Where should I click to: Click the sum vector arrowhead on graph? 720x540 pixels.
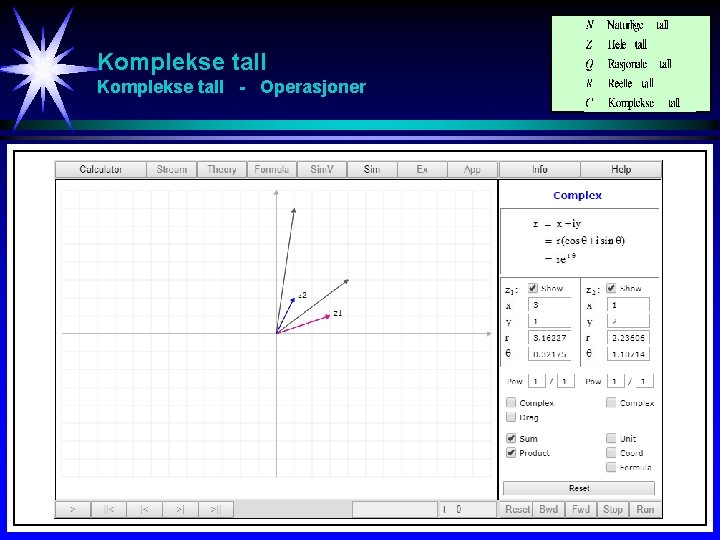coord(346,281)
